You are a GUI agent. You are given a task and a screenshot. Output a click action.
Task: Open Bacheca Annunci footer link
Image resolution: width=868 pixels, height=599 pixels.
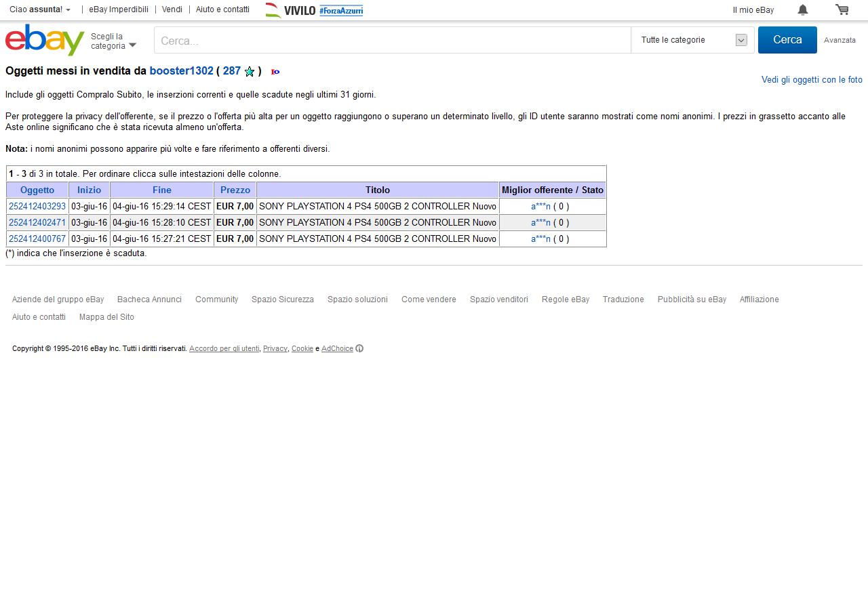coord(149,299)
